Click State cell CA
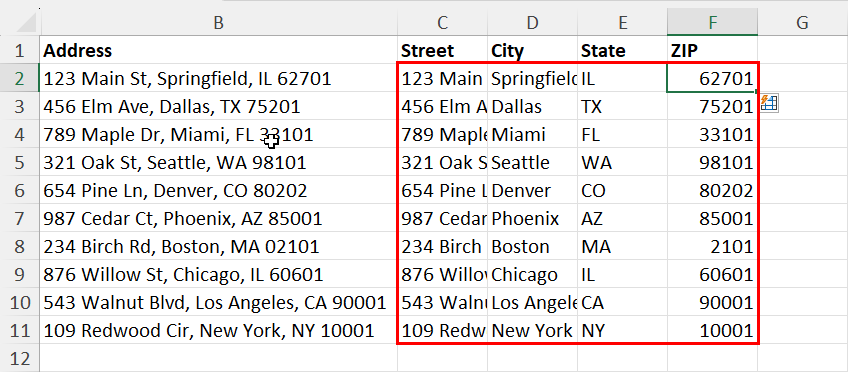The height and width of the screenshot is (372, 848). (x=622, y=302)
